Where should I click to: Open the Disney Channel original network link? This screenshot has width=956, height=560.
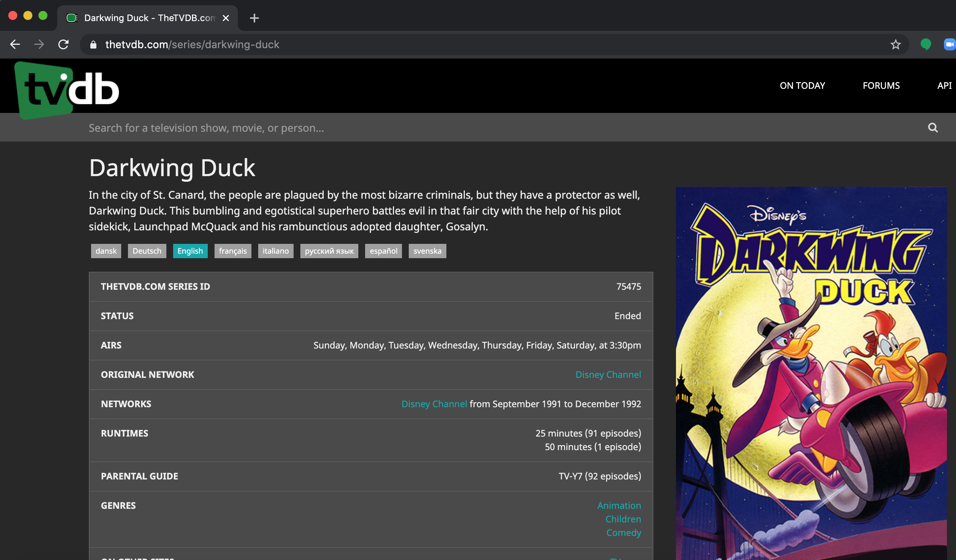608,374
